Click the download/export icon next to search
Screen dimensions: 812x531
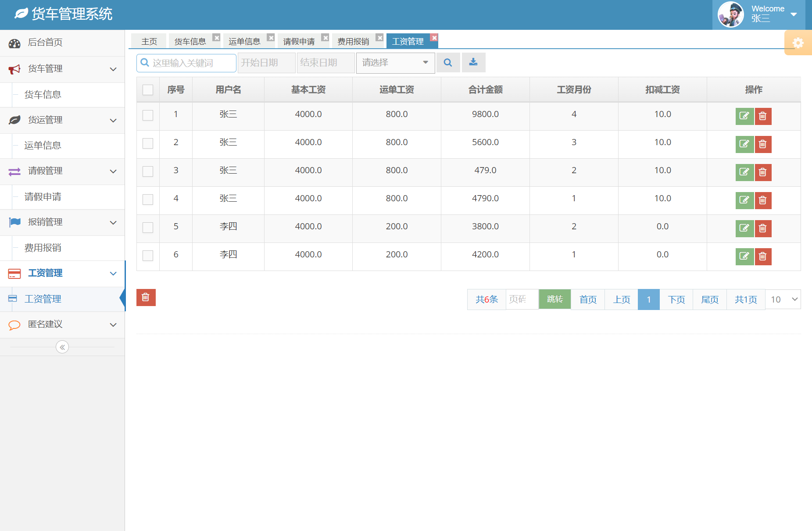[x=473, y=62]
